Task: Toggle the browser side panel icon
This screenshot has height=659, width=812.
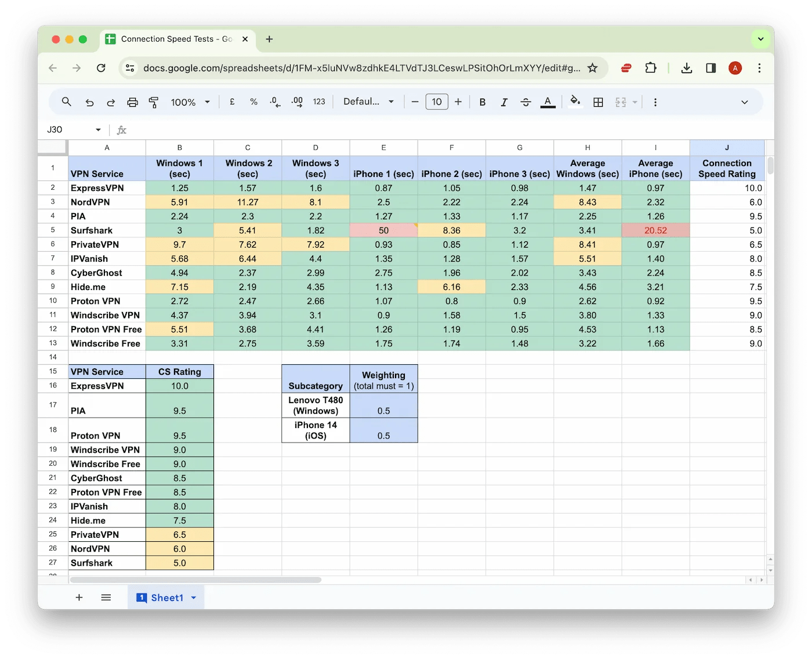Action: (711, 68)
